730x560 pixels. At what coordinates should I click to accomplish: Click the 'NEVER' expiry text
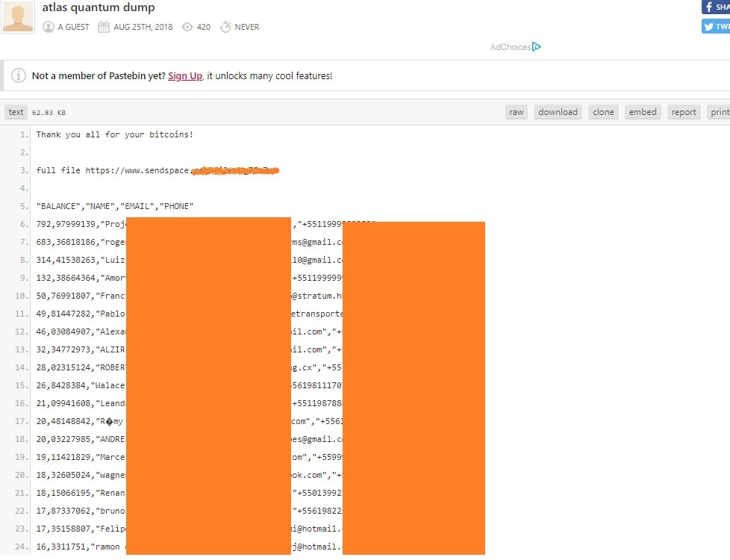pos(247,27)
